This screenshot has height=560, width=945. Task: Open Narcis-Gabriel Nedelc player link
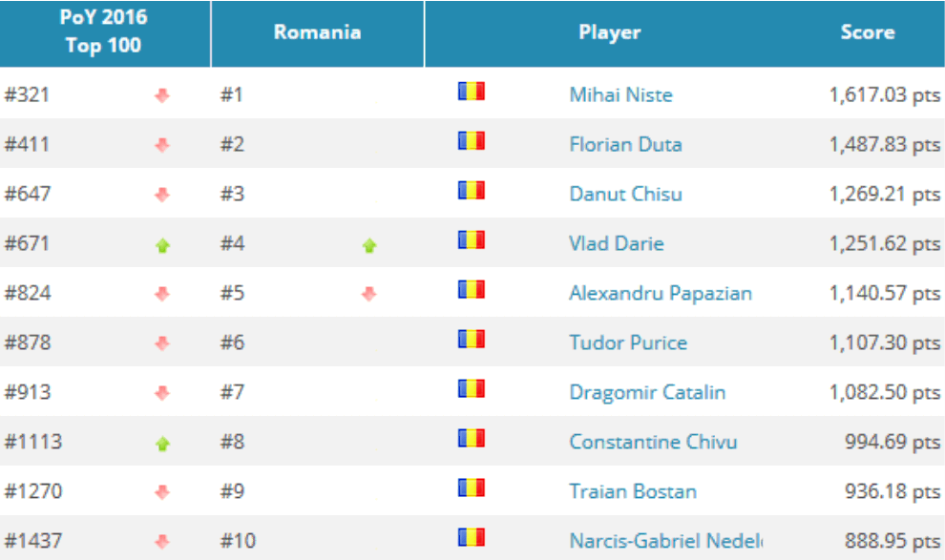[x=666, y=541]
